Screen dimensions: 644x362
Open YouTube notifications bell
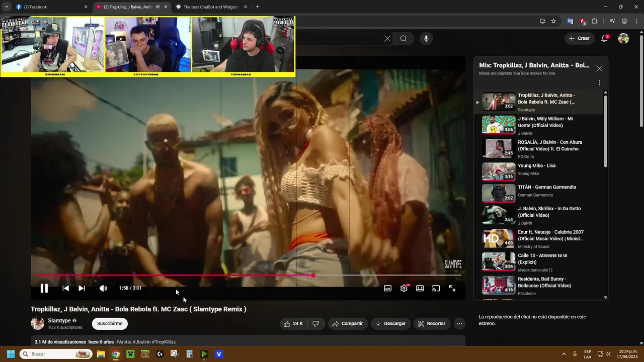(x=605, y=39)
